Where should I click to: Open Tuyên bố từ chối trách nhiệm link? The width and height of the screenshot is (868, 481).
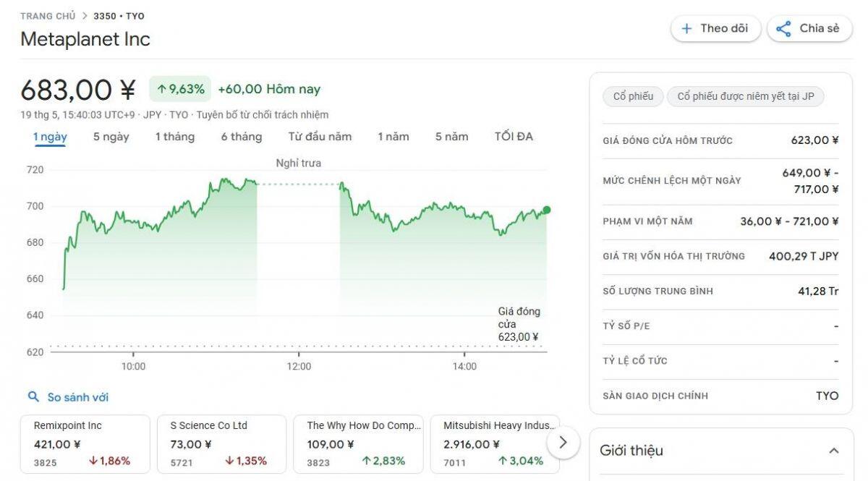[x=263, y=114]
